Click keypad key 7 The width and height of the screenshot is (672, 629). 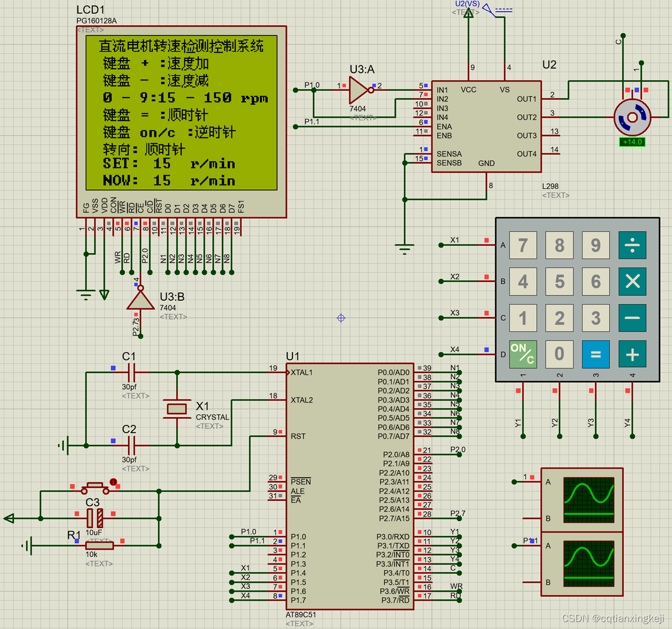[523, 245]
